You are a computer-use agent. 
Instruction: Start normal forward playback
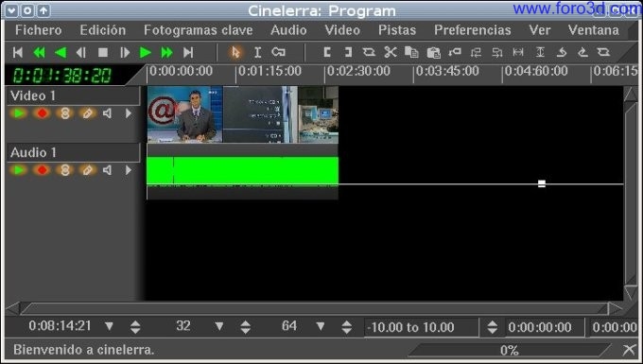[x=146, y=52]
